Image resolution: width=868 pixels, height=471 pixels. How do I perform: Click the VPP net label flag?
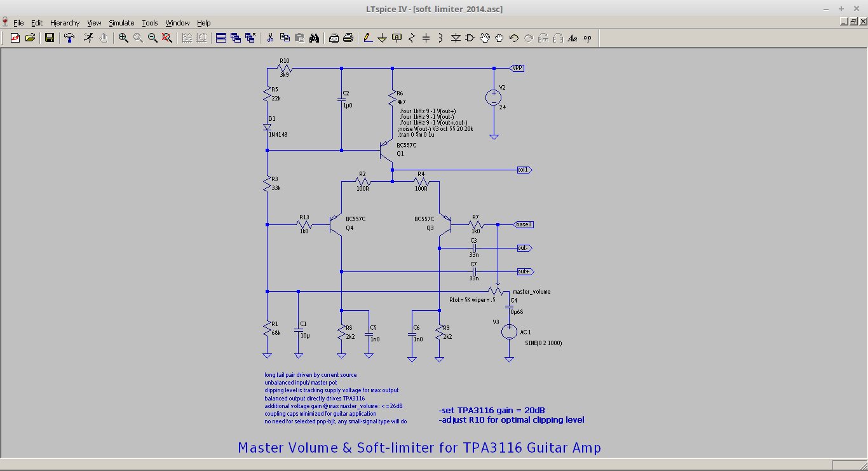tap(517, 68)
